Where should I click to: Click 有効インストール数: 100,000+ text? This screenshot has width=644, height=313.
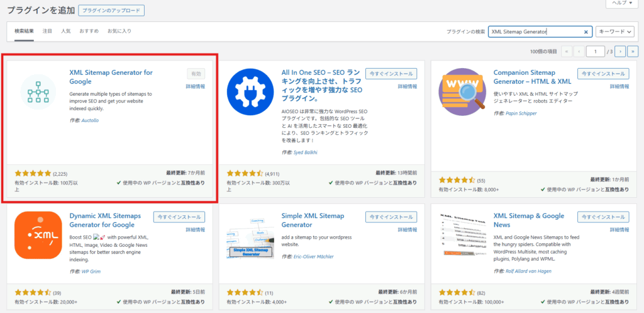point(472,302)
